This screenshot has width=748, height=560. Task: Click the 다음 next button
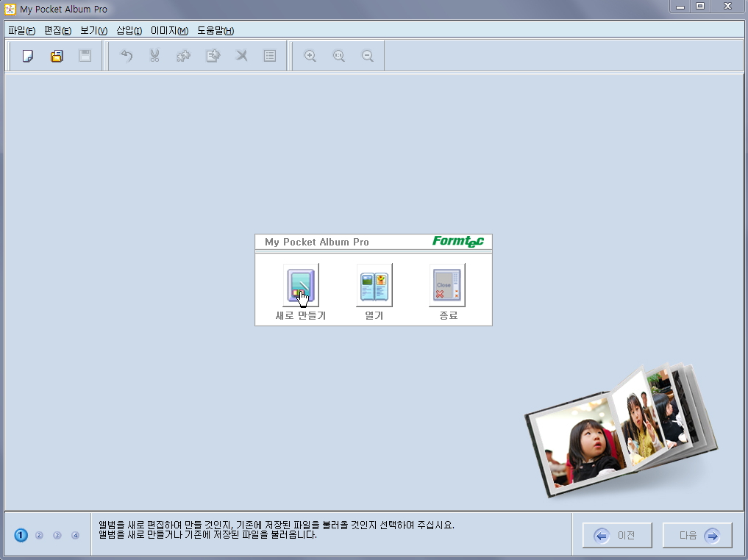pos(697,535)
